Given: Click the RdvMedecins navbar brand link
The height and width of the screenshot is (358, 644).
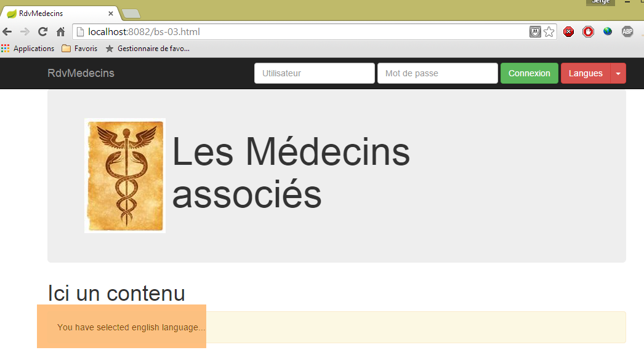Looking at the screenshot, I should click(x=81, y=73).
